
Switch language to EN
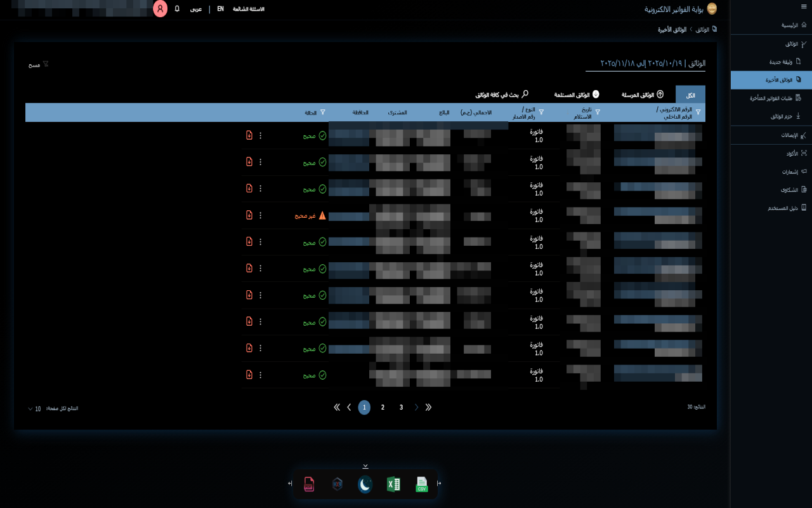220,9
